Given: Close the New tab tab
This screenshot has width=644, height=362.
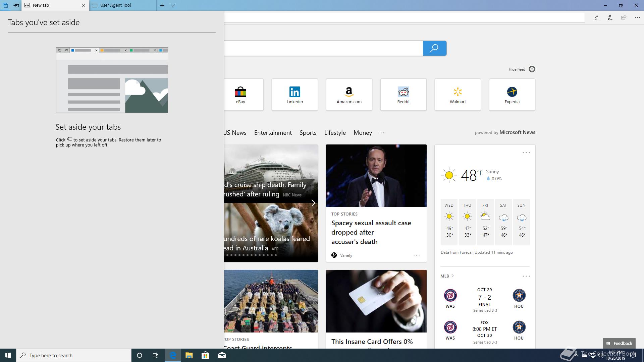Looking at the screenshot, I should tap(84, 5).
